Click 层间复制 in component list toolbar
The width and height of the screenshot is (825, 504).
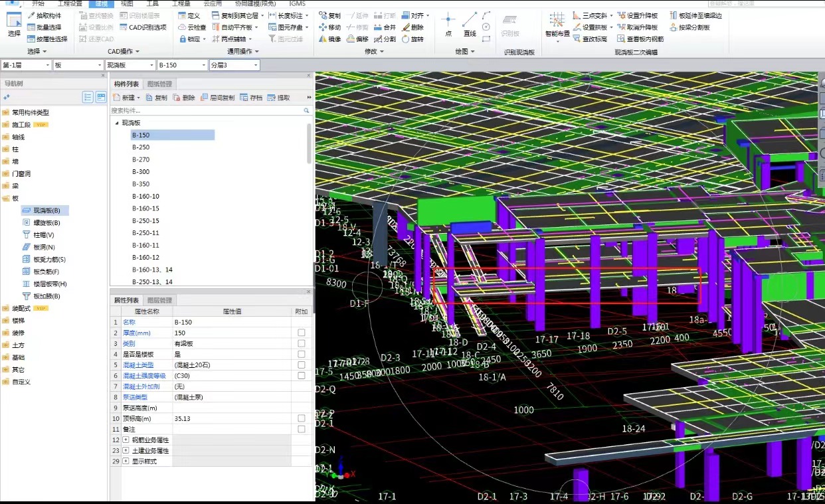click(217, 98)
